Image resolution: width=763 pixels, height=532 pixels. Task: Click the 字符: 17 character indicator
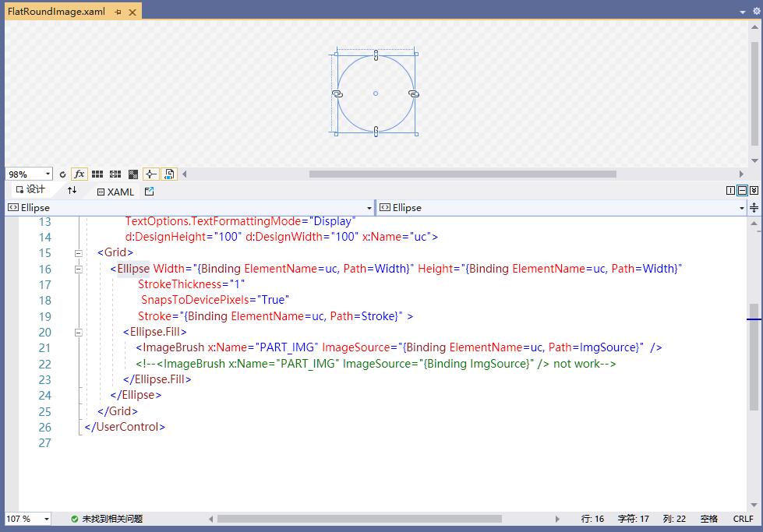tap(633, 519)
